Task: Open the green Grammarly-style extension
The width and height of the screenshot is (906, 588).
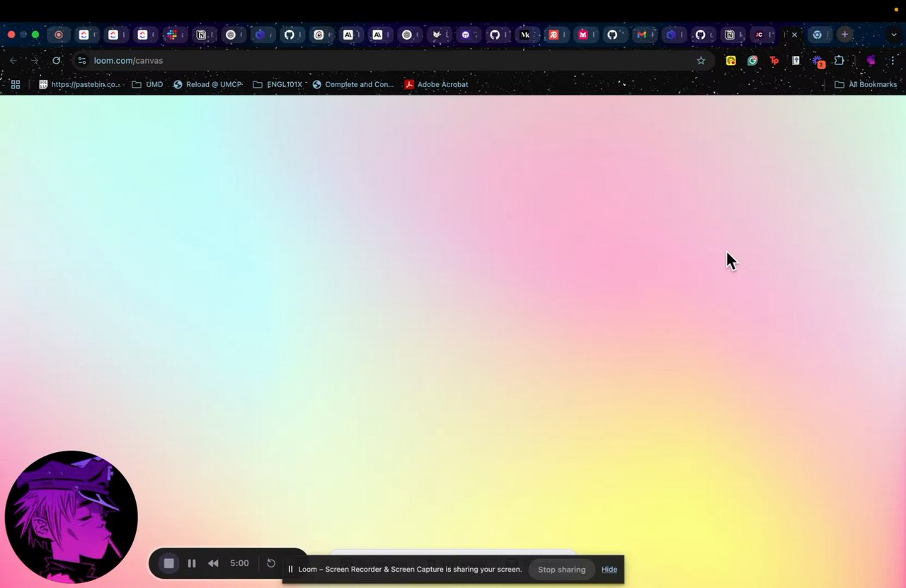Action: click(x=752, y=61)
